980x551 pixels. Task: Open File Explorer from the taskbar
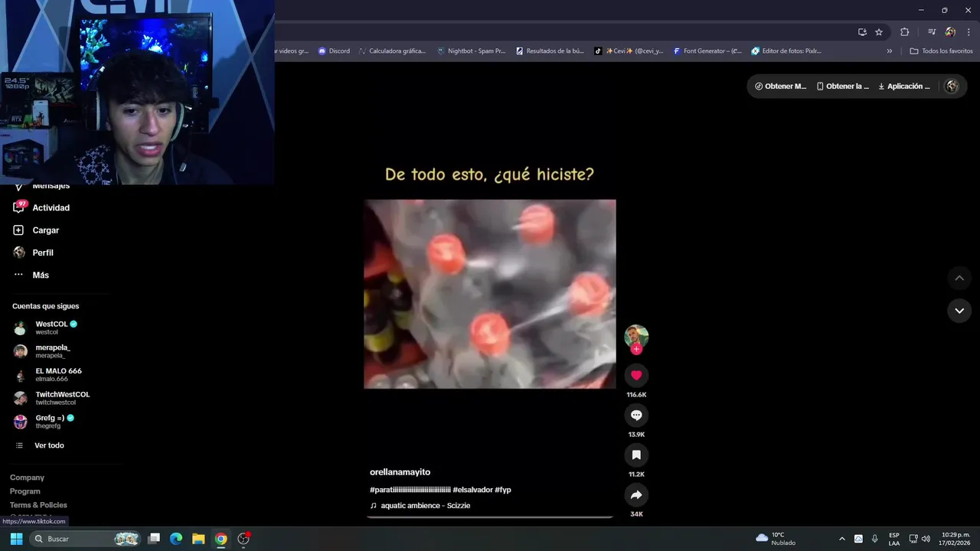(x=198, y=539)
